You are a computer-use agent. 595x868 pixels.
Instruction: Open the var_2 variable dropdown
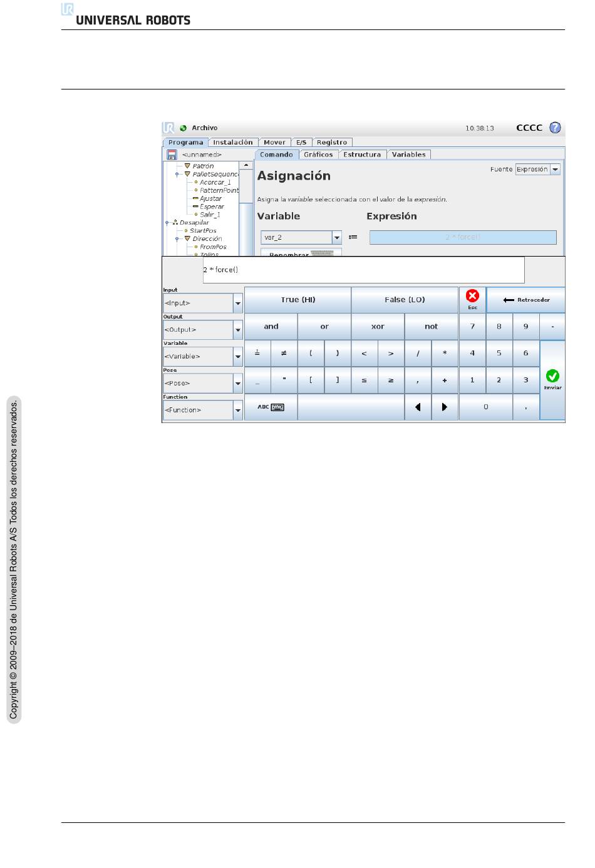301,238
